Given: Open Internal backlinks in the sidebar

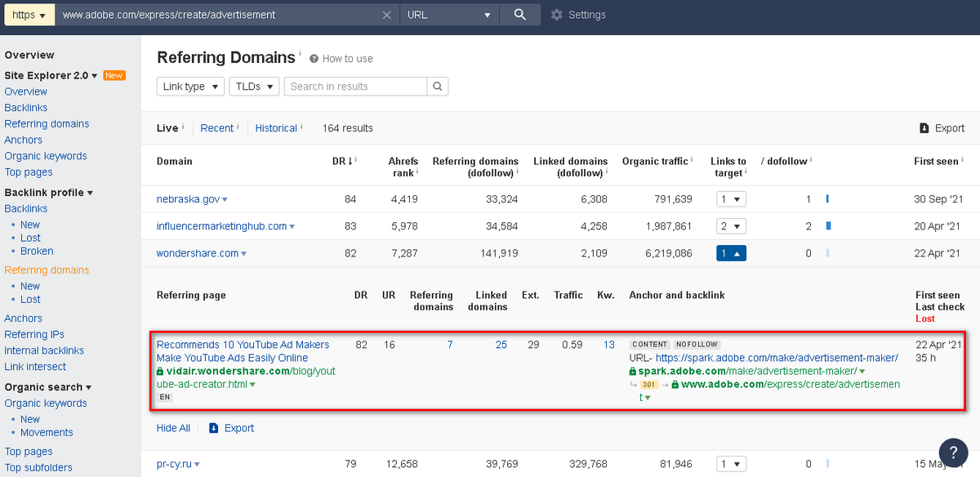Looking at the screenshot, I should [x=43, y=350].
